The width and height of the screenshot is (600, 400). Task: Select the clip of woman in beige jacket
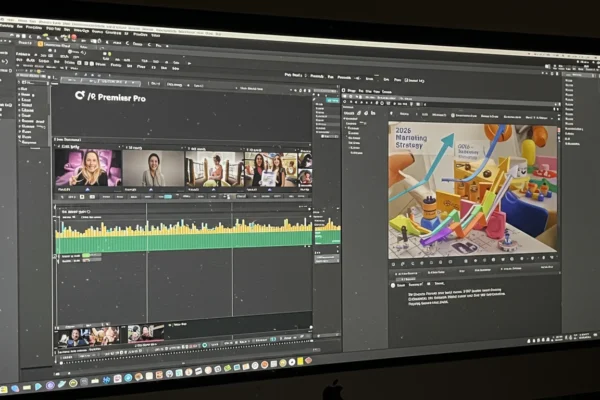153,169
